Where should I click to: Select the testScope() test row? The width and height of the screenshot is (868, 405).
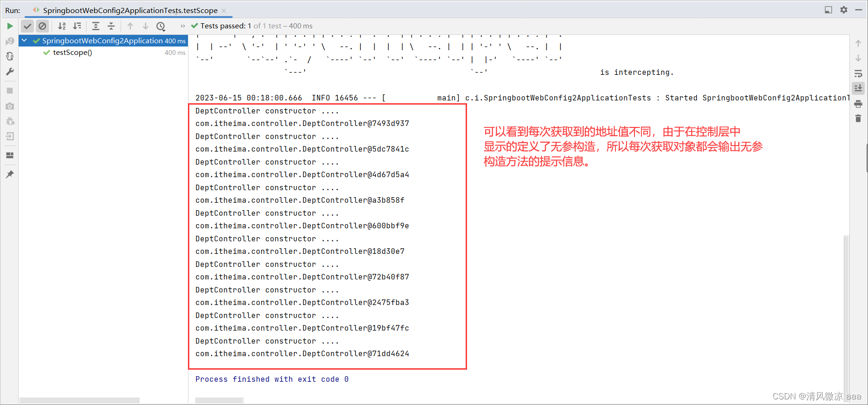tap(103, 53)
